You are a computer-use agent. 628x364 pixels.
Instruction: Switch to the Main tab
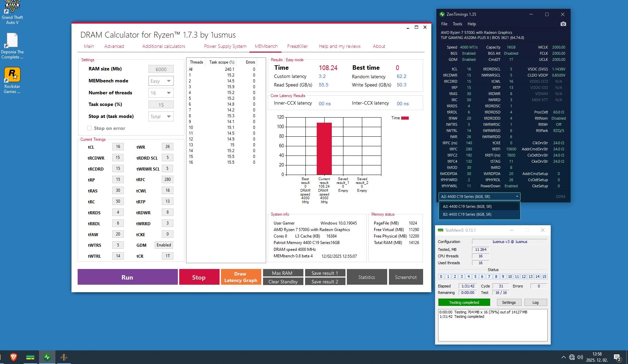pos(89,46)
